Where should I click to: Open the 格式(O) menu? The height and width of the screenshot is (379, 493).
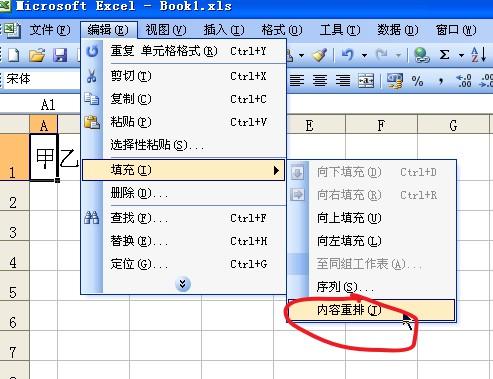click(282, 30)
